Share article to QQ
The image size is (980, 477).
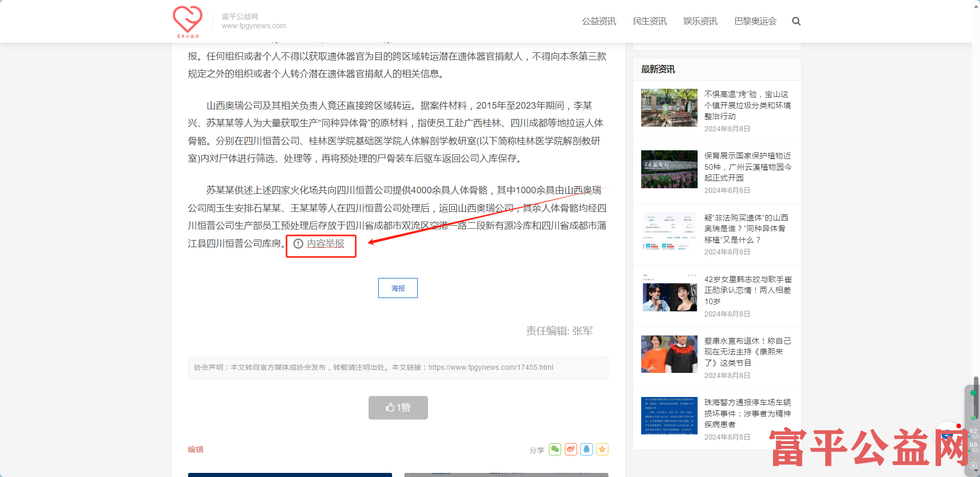[x=587, y=449]
